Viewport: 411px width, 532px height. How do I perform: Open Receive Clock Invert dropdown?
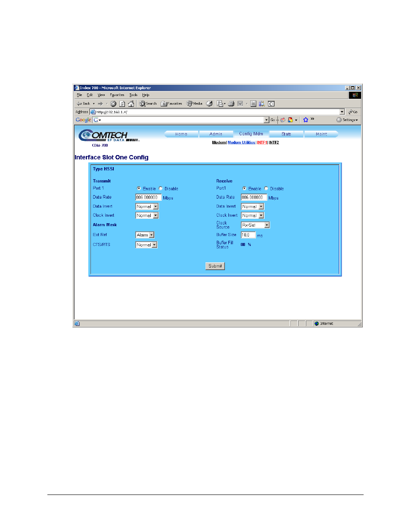point(252,215)
